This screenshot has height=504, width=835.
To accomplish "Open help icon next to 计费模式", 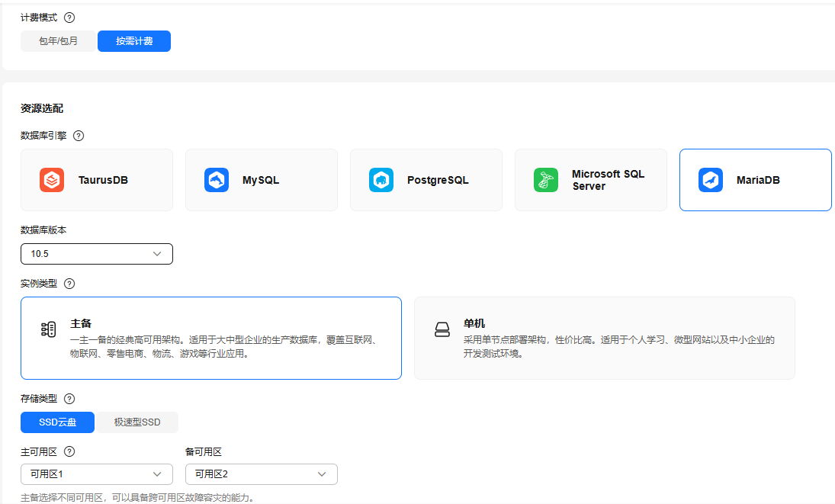I will pyautogui.click(x=69, y=18).
